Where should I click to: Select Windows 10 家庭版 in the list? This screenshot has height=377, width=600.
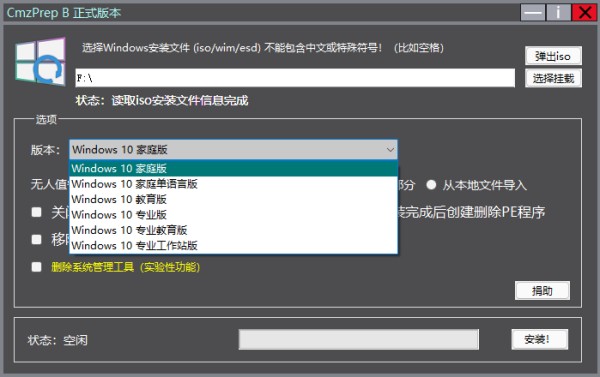coord(233,168)
